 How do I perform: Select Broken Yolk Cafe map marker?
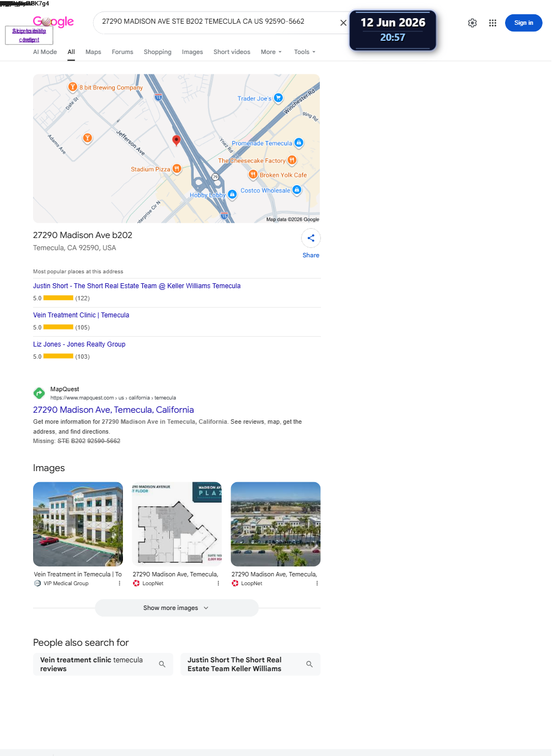[253, 175]
